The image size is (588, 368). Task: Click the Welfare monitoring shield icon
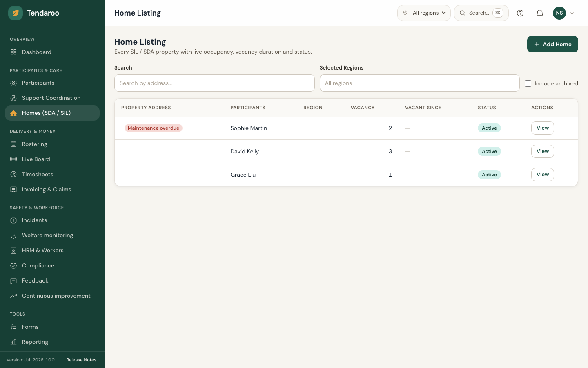click(x=13, y=235)
